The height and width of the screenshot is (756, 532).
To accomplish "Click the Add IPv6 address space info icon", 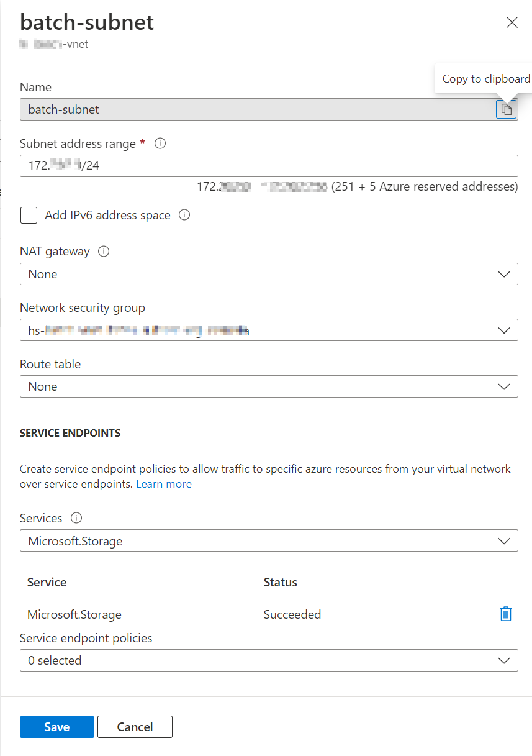I will [x=184, y=215].
